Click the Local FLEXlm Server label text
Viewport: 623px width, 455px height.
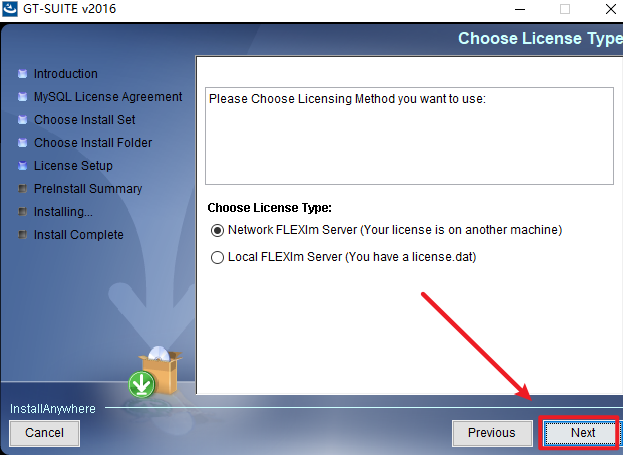(352, 257)
